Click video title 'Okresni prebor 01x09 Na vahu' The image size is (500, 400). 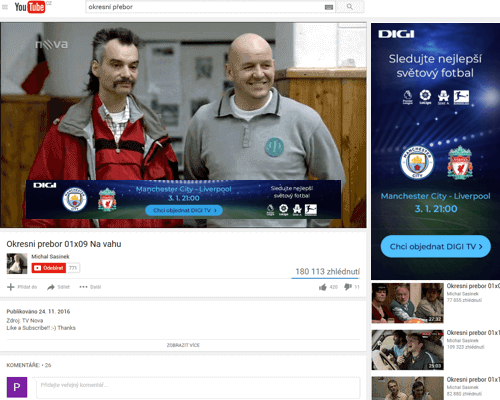[x=64, y=244]
